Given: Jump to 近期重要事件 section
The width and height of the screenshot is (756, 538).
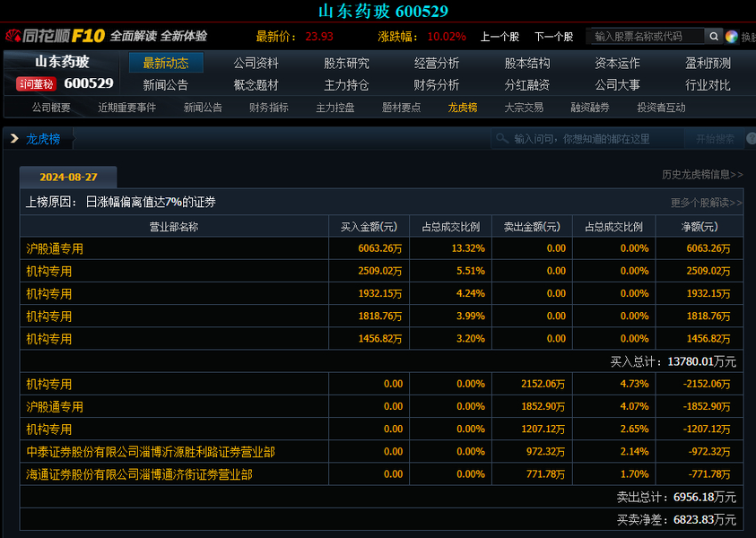Looking at the screenshot, I should pyautogui.click(x=126, y=108).
